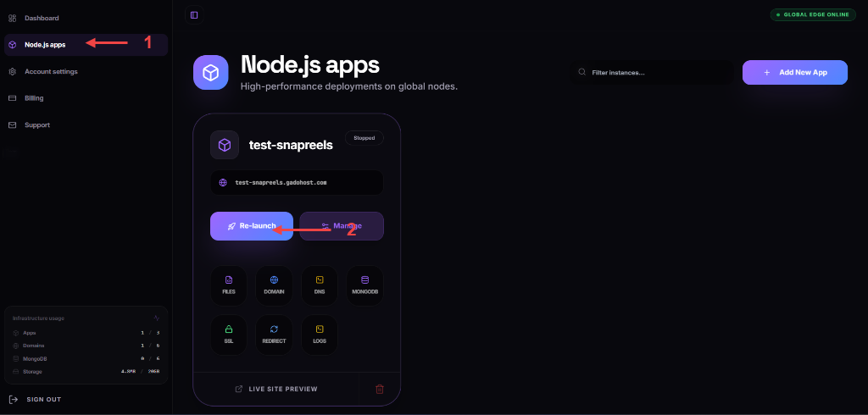
Task: Open the Dashboard page in sidebar
Action: click(86, 19)
